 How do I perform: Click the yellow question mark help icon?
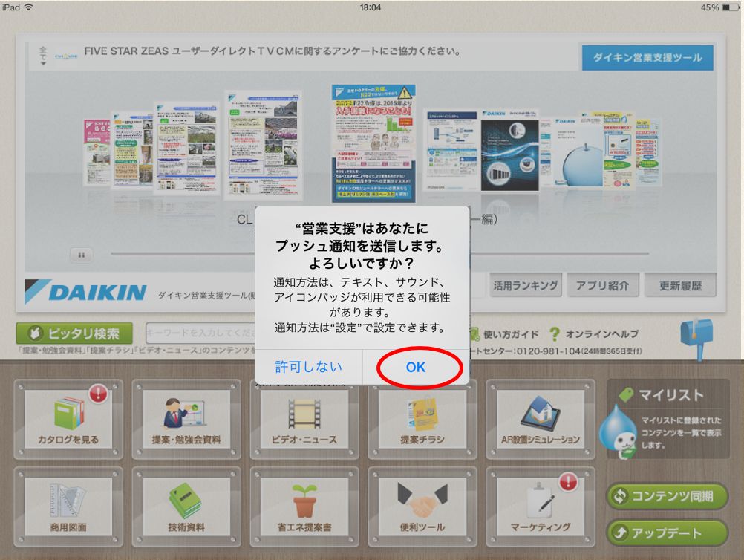554,334
